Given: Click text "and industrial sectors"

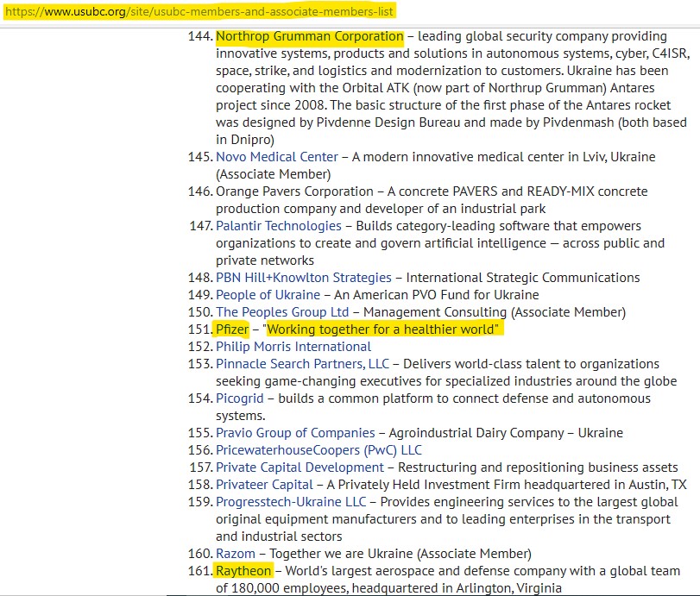Looking at the screenshot, I should point(279,536).
